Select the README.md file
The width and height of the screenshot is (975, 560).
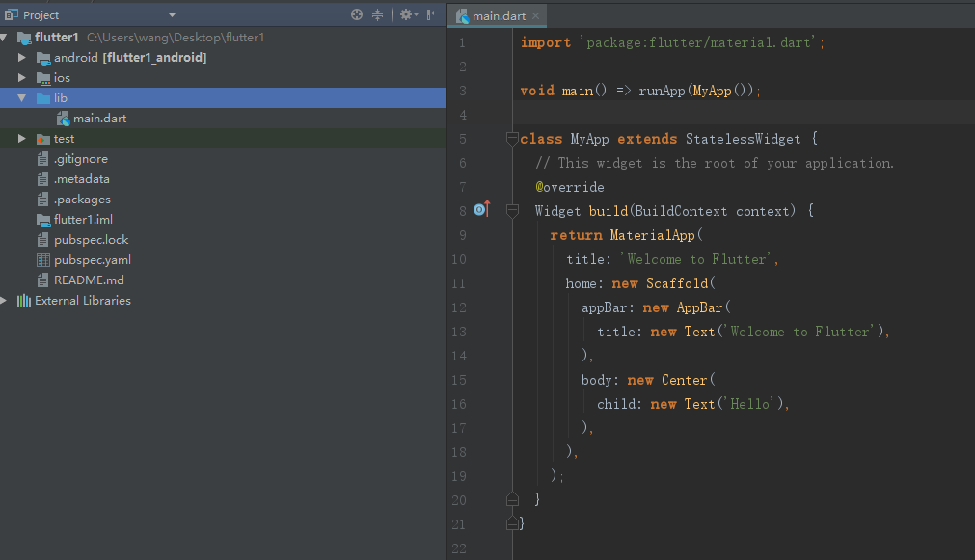coord(223,280)
